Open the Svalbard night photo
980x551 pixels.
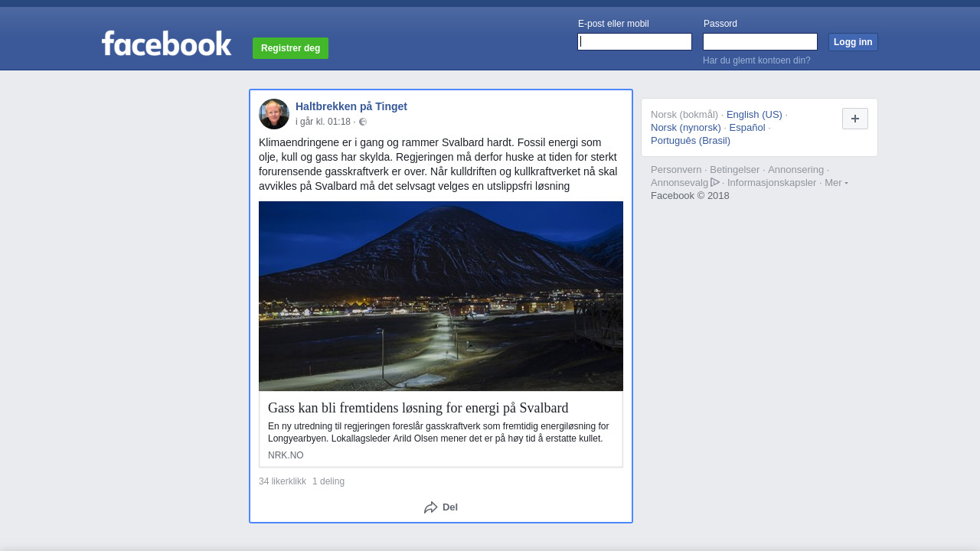click(x=441, y=296)
